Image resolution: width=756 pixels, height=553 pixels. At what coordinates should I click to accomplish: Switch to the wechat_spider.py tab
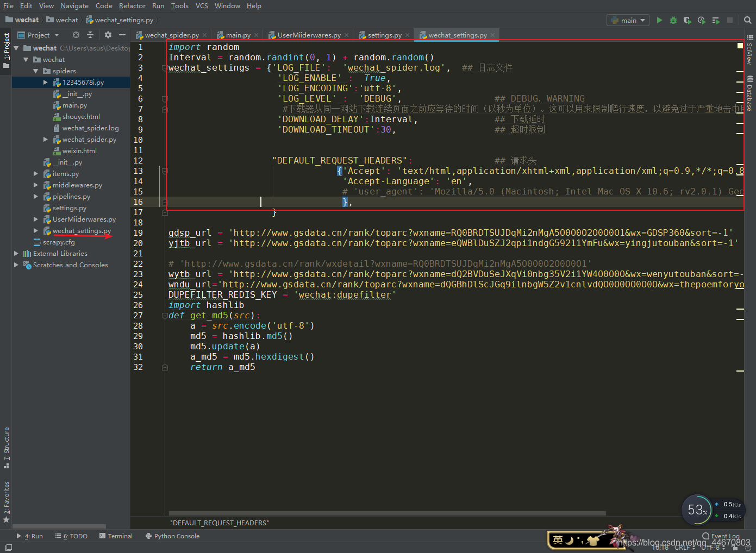click(x=172, y=35)
